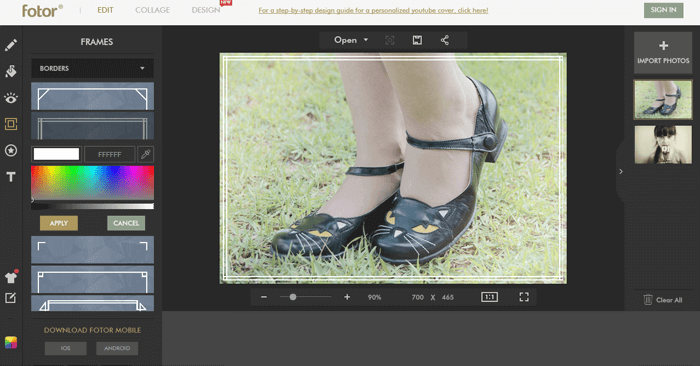
Task: Choose the corner-brackets border frame
Action: tap(92, 250)
